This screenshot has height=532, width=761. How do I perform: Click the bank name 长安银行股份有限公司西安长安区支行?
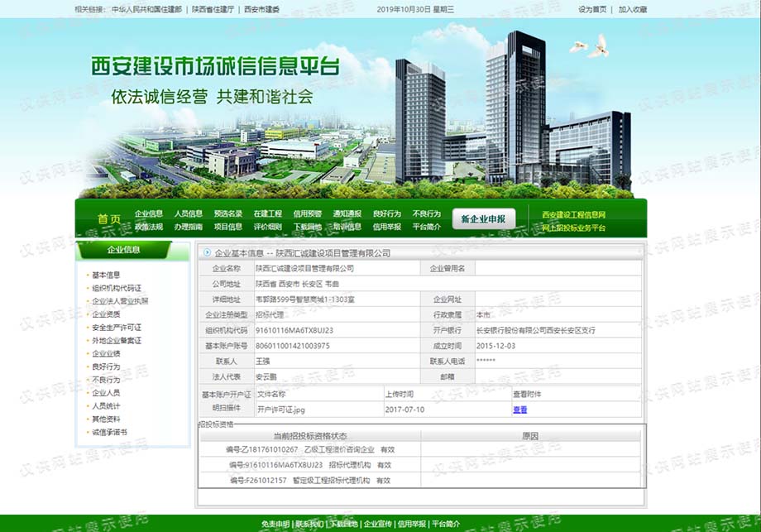(536, 330)
